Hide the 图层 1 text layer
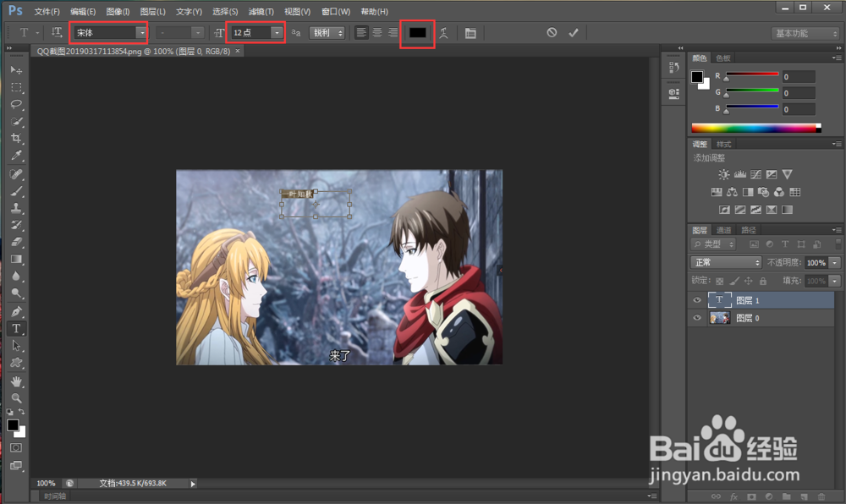846x504 pixels. pyautogui.click(x=697, y=300)
